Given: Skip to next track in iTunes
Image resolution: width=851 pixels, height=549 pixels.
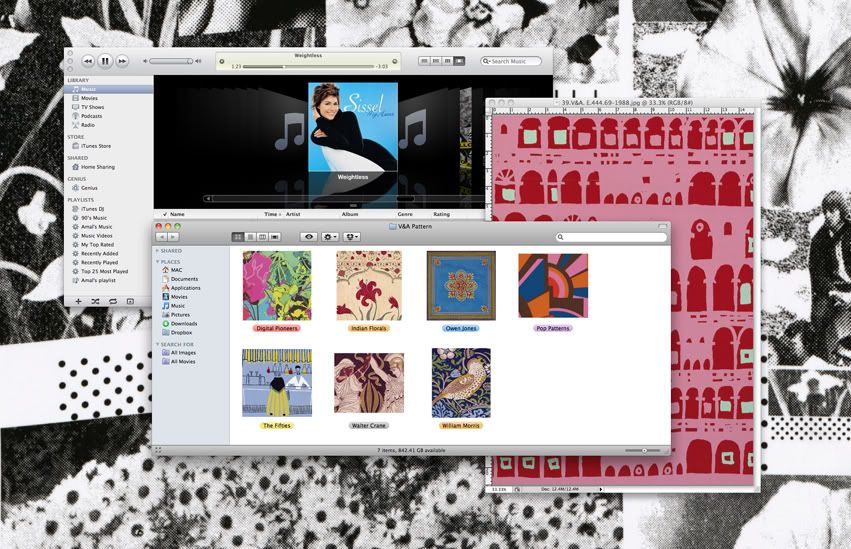Looking at the screenshot, I should pyautogui.click(x=122, y=61).
